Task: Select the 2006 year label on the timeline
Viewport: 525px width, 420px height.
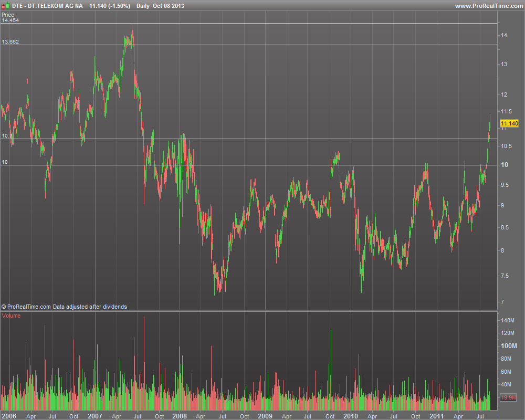Action: click(x=9, y=416)
